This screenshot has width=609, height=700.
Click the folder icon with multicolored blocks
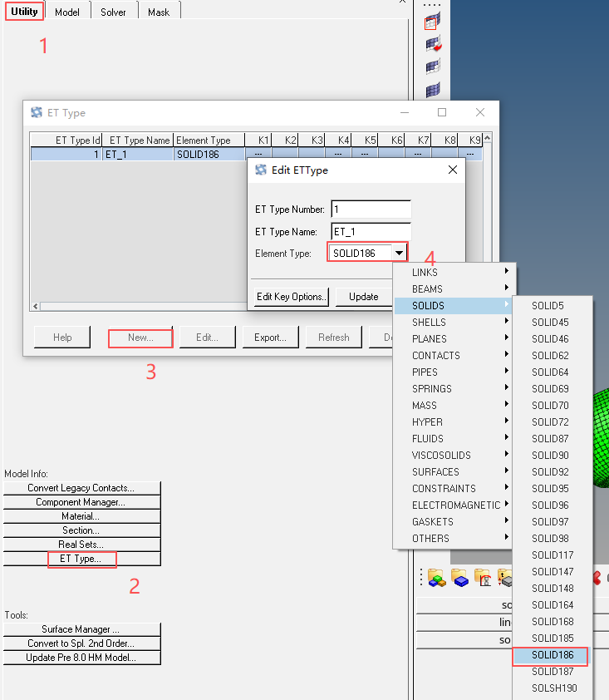[x=436, y=578]
